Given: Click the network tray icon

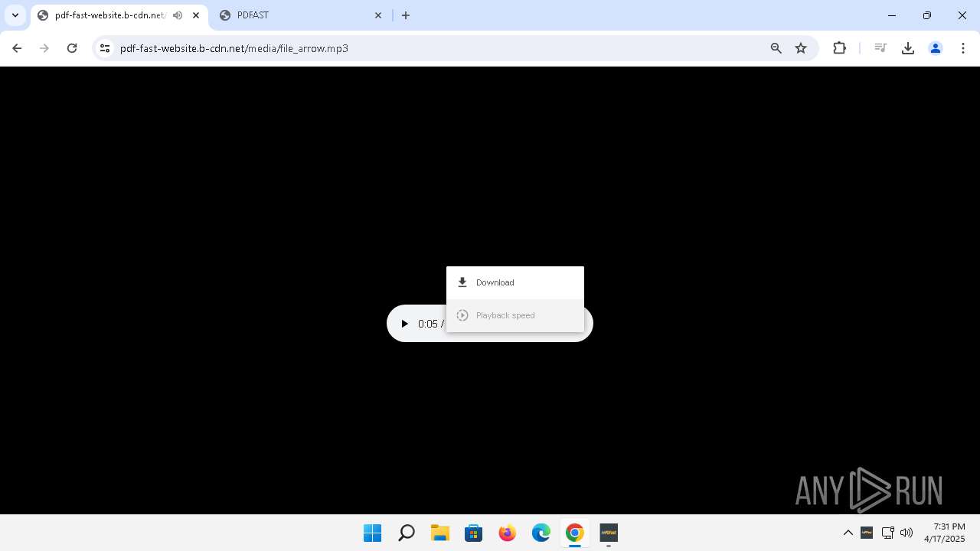Looking at the screenshot, I should (x=888, y=533).
